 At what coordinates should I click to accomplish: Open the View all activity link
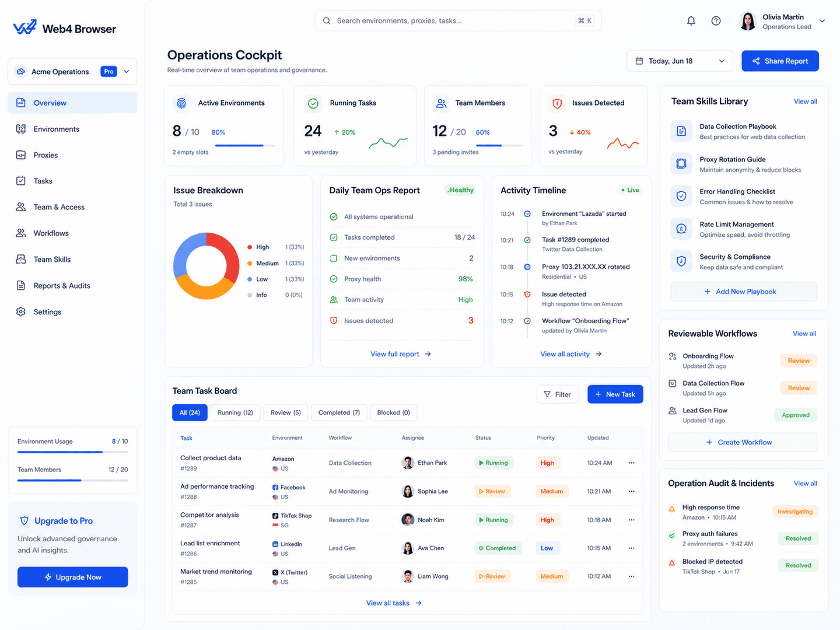point(571,354)
